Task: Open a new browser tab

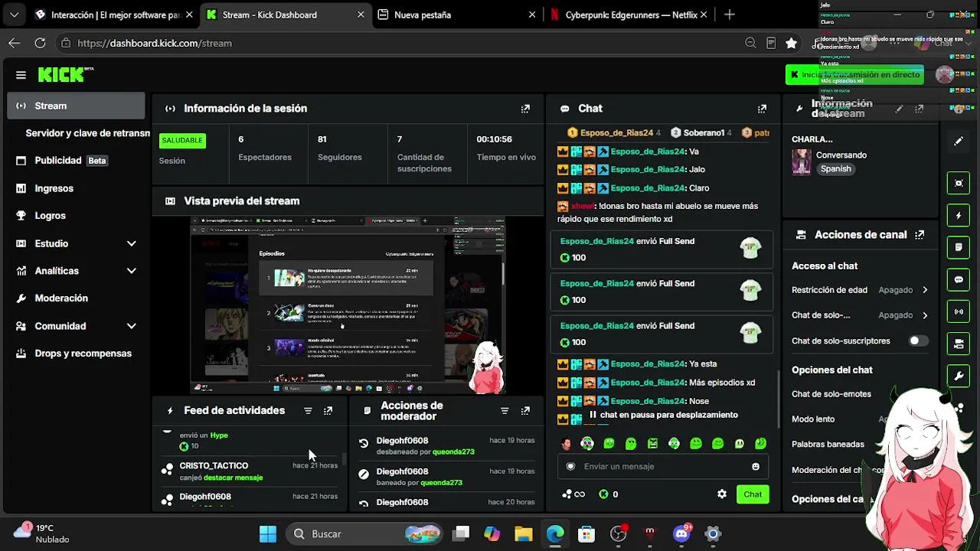Action: point(730,15)
